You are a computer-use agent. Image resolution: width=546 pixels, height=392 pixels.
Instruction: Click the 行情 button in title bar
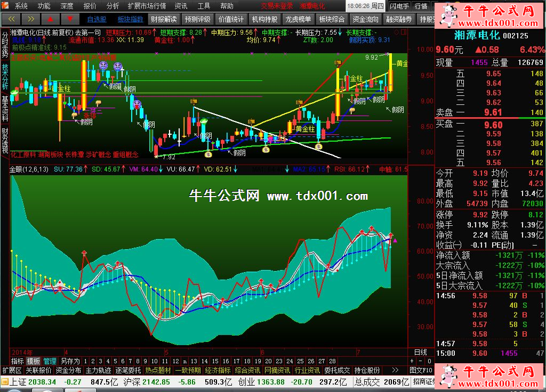point(421,6)
